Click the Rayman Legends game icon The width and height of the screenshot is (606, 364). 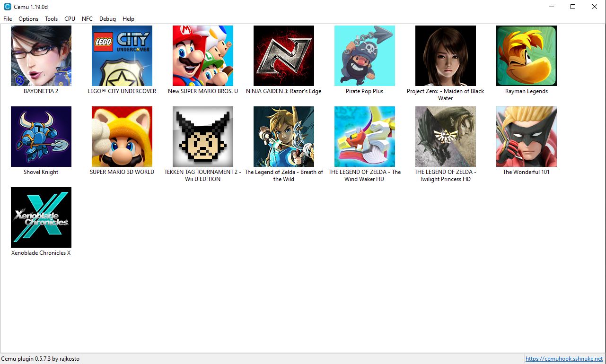(x=527, y=56)
